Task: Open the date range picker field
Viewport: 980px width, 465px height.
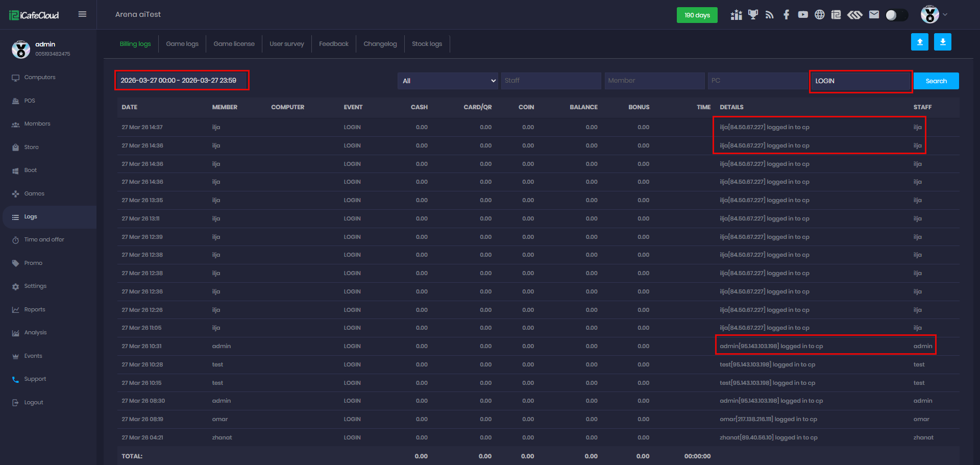Action: (x=182, y=81)
